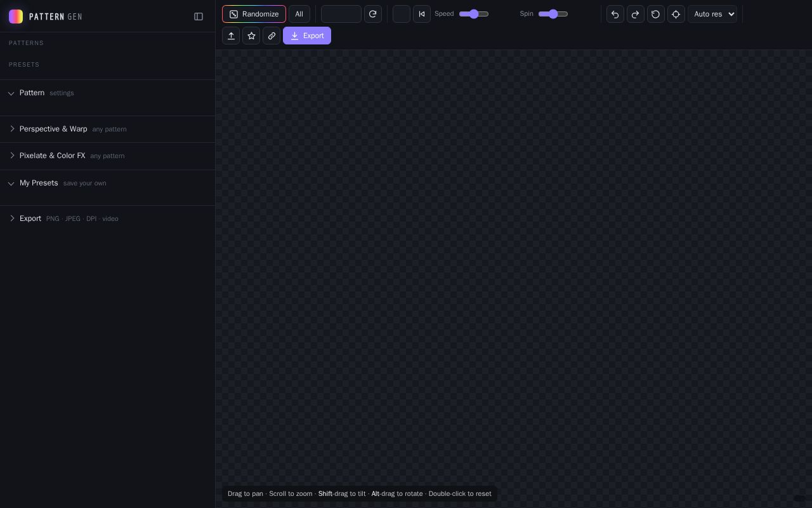Click the Randomize button
The image size is (812, 508).
[x=254, y=14]
